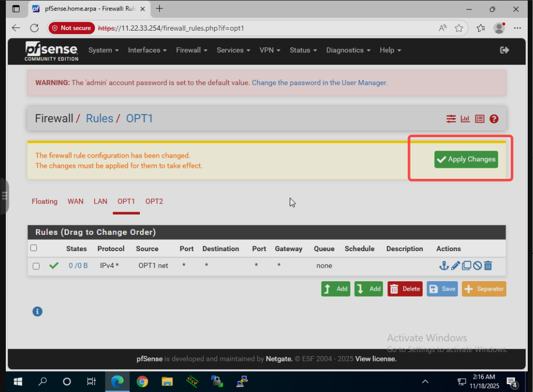Expand the Diagnostics menu
Viewport: 533px width, 392px height.
pos(348,50)
